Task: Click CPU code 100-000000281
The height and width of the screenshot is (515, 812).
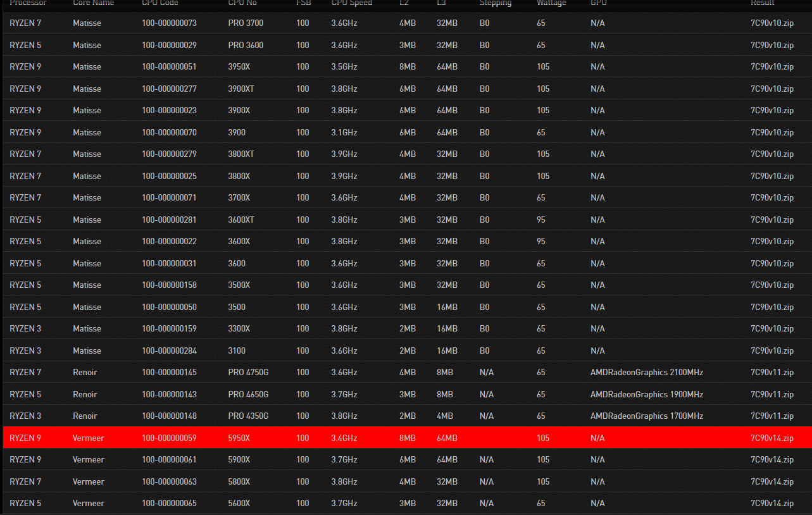Action: coord(169,220)
